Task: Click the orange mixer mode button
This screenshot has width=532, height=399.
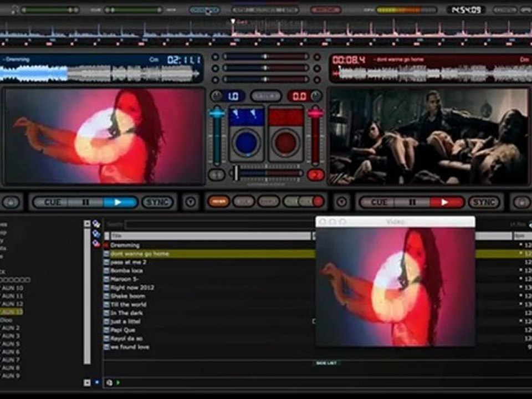Action: (x=218, y=202)
